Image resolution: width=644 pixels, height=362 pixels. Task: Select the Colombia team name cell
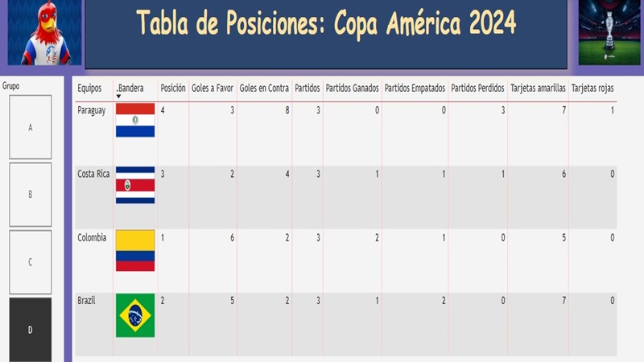pyautogui.click(x=92, y=237)
